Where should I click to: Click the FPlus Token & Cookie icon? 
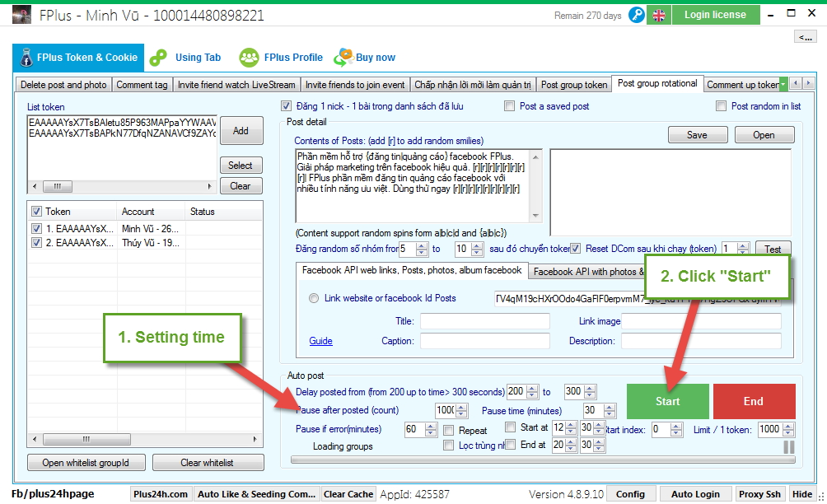(25, 58)
